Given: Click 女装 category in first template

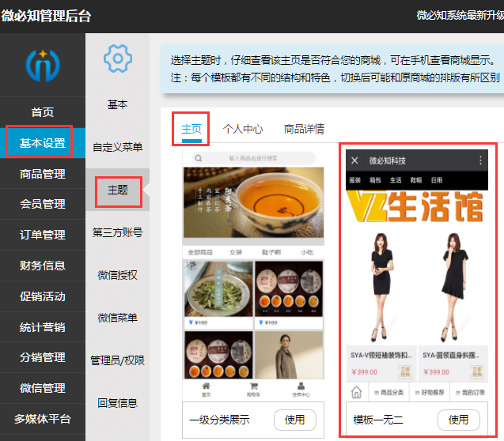Looking at the screenshot, I should 236,253.
